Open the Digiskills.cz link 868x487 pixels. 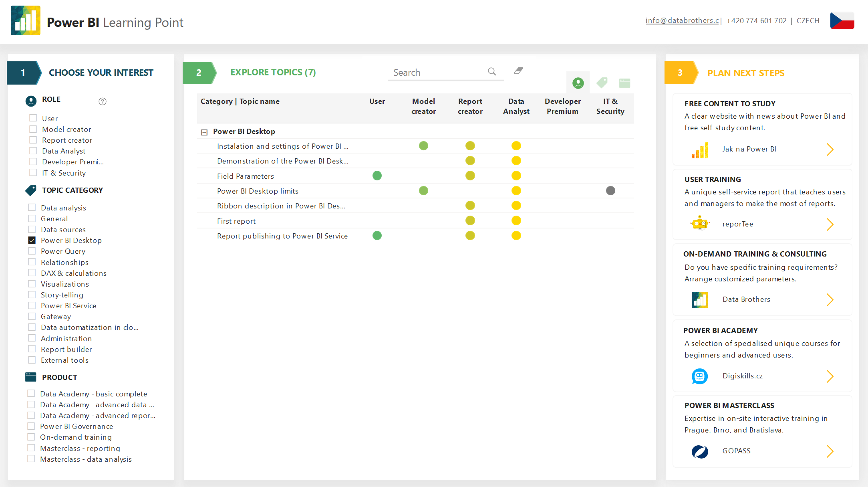pos(742,376)
